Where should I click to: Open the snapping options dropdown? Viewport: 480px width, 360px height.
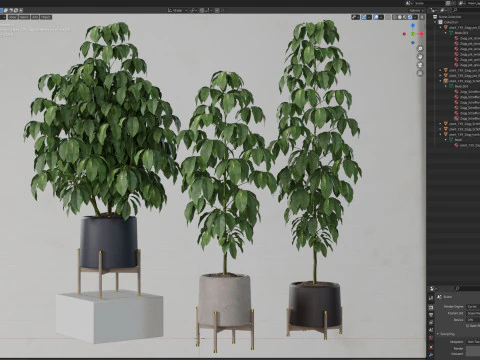point(209,10)
